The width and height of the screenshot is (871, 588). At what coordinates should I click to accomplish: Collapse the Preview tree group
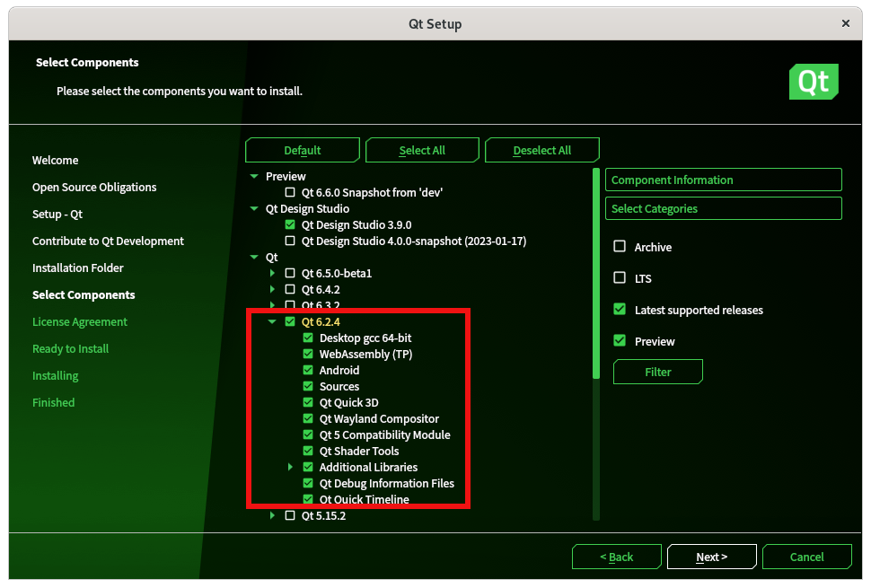coord(254,176)
